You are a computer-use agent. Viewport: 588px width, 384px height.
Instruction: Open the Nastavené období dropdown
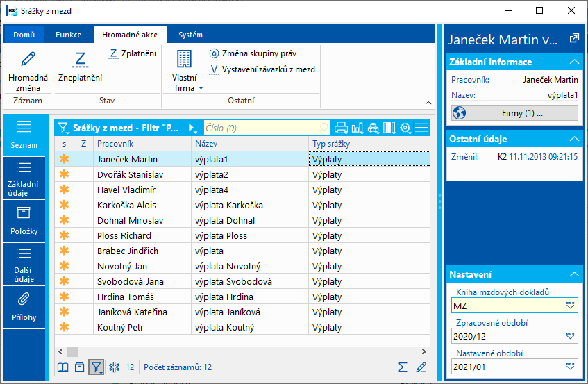click(x=571, y=366)
